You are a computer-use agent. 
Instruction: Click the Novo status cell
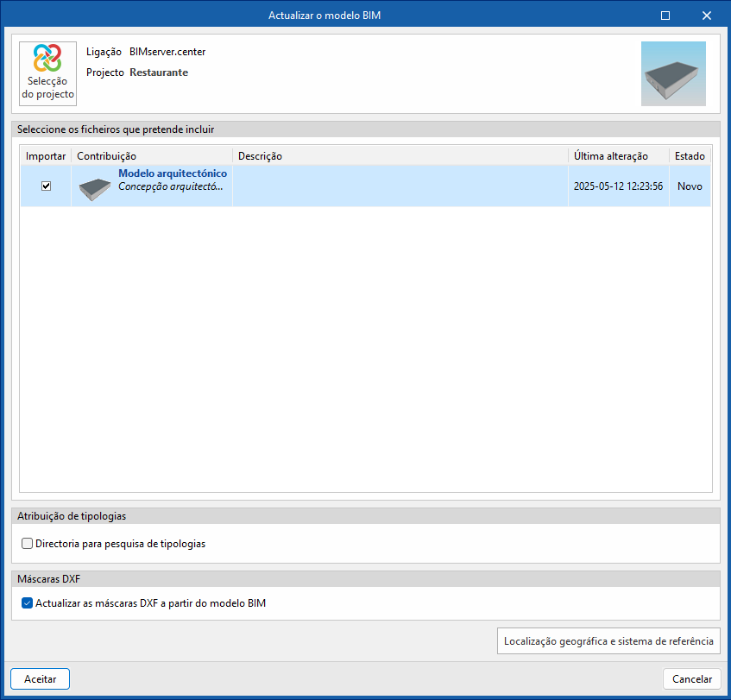(690, 186)
